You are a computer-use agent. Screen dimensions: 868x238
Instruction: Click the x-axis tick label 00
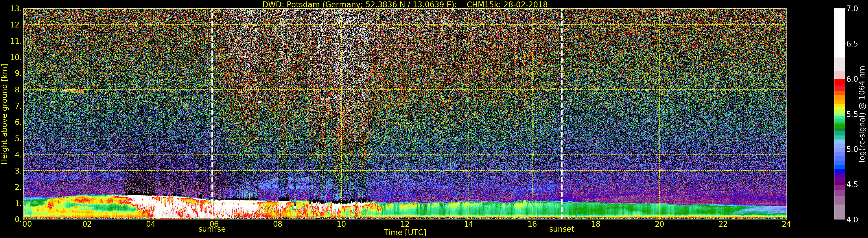point(27,224)
